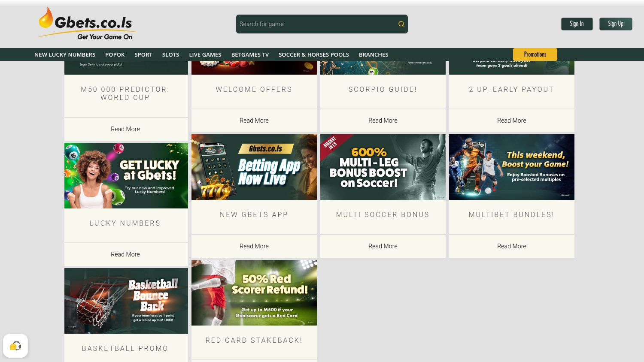Go to the Sport section
The height and width of the screenshot is (362, 644).
click(x=143, y=54)
